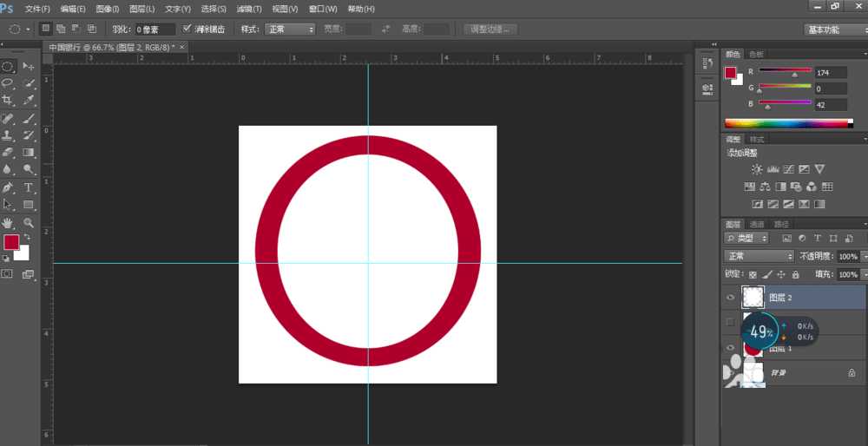This screenshot has width=868, height=446.
Task: Click the 羽化 feather input field
Action: coord(155,30)
